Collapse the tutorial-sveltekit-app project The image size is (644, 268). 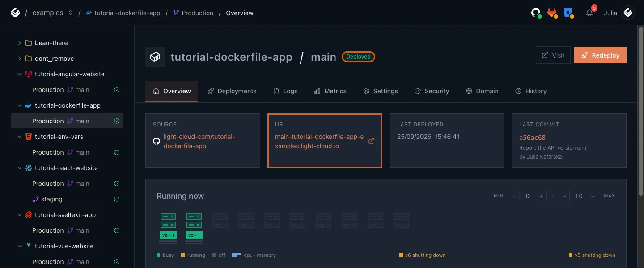[x=19, y=215]
